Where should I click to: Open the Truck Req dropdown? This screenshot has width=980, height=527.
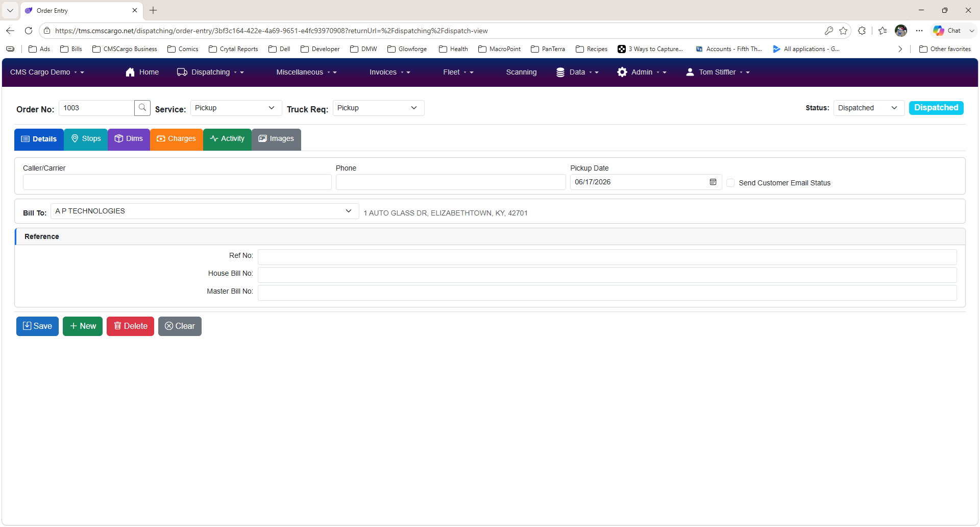378,108
